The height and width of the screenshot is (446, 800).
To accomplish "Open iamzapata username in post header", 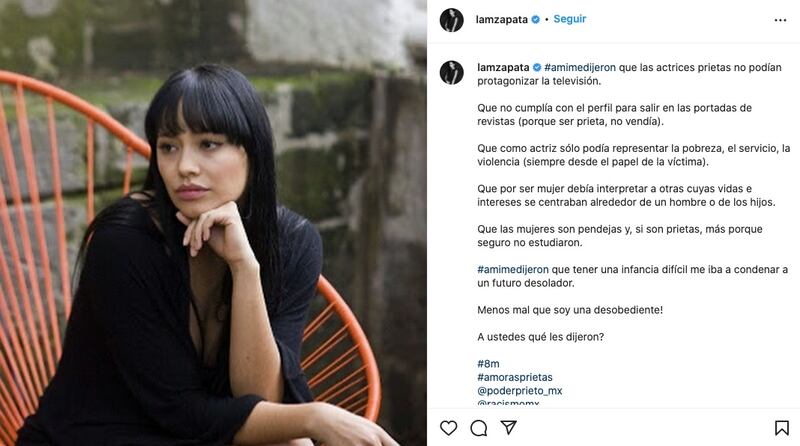I will click(x=502, y=19).
